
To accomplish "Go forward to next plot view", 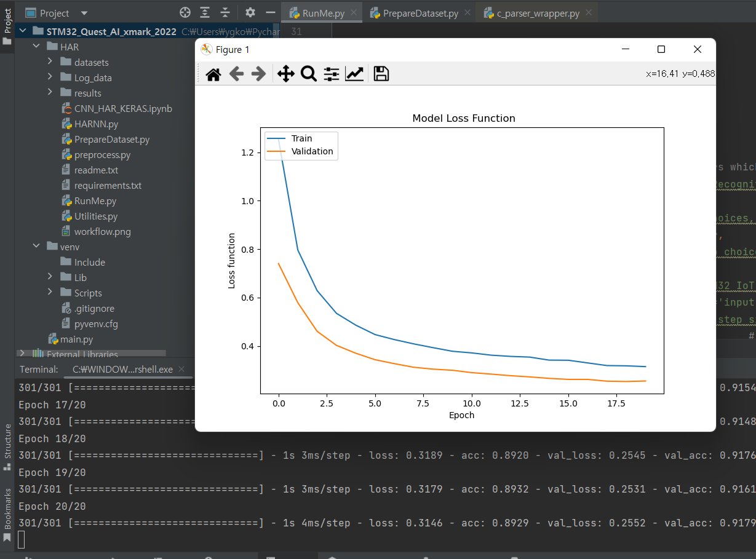I will 259,74.
